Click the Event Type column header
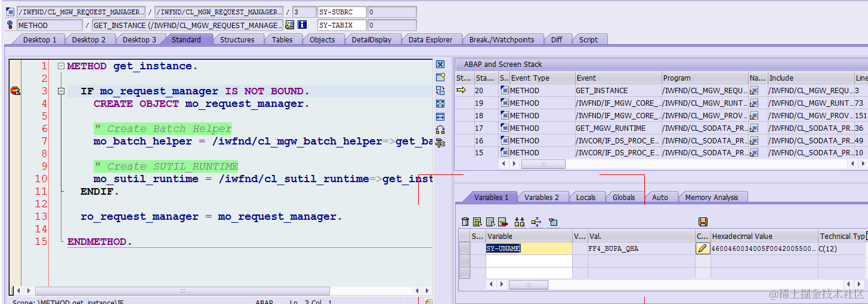 (x=541, y=78)
